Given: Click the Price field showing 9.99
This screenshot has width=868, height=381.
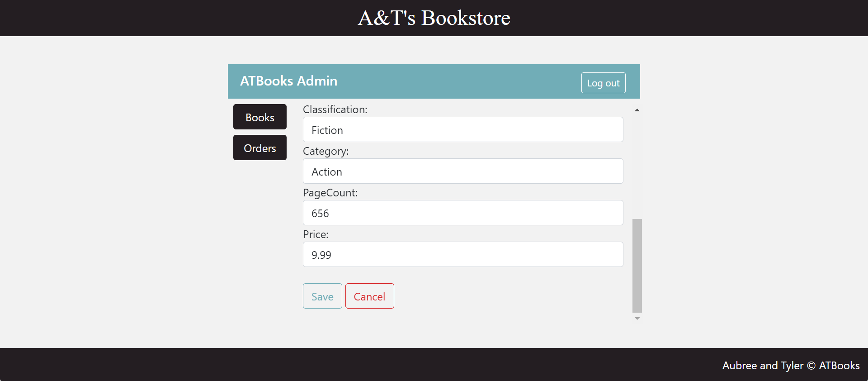Looking at the screenshot, I should (463, 254).
